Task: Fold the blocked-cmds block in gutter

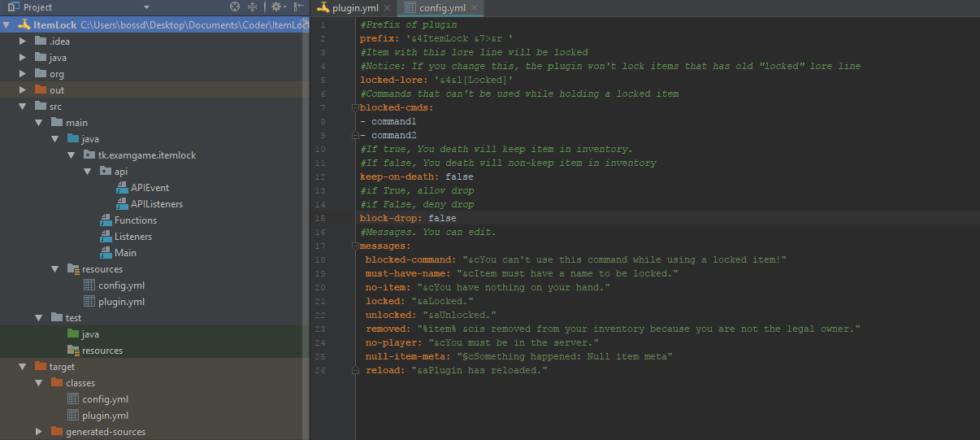Action: click(x=355, y=107)
